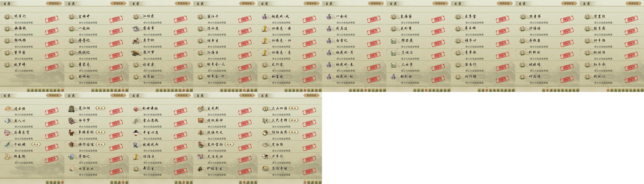Select page 3 in the 三山四海 panel
Image resolution: width=644 pixels, height=184 pixels.
click(x=312, y=182)
